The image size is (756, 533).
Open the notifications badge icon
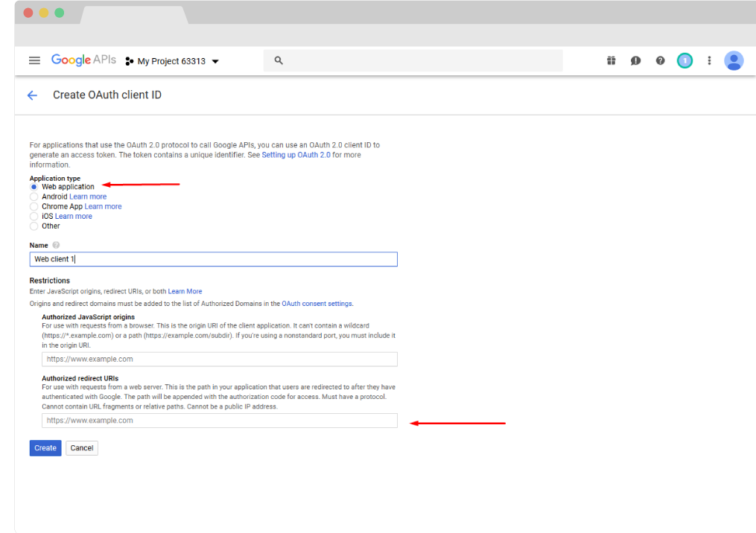point(684,61)
